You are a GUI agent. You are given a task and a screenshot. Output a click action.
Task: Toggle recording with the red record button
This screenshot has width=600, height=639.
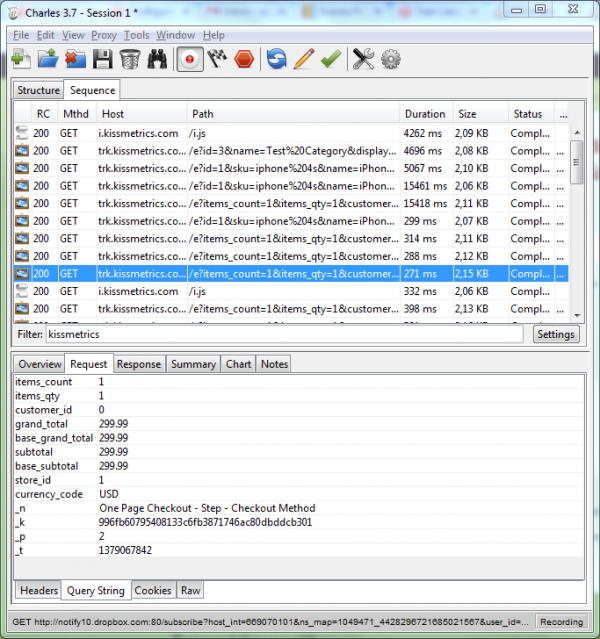click(190, 59)
